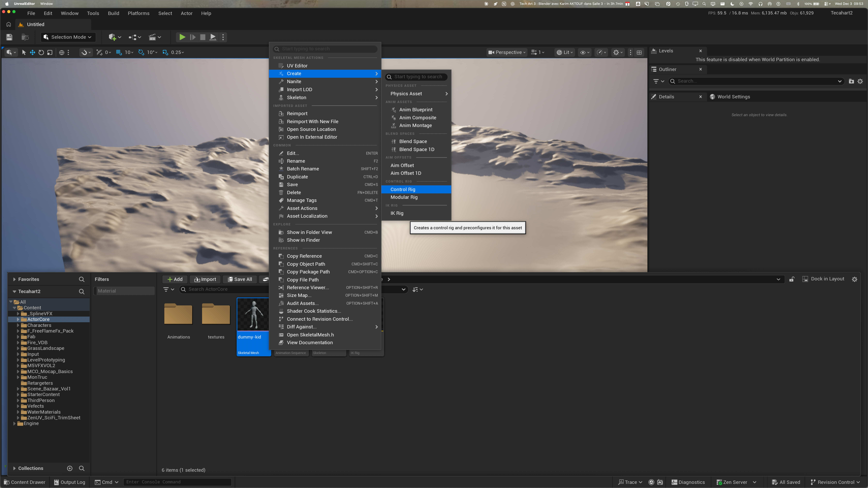Open the Tools menu in menu bar
The height and width of the screenshot is (488, 868).
[93, 13]
